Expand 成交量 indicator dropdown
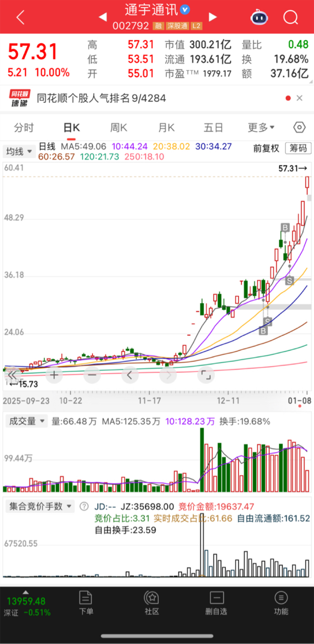Viewport: 314px width, 644px height. tap(27, 421)
